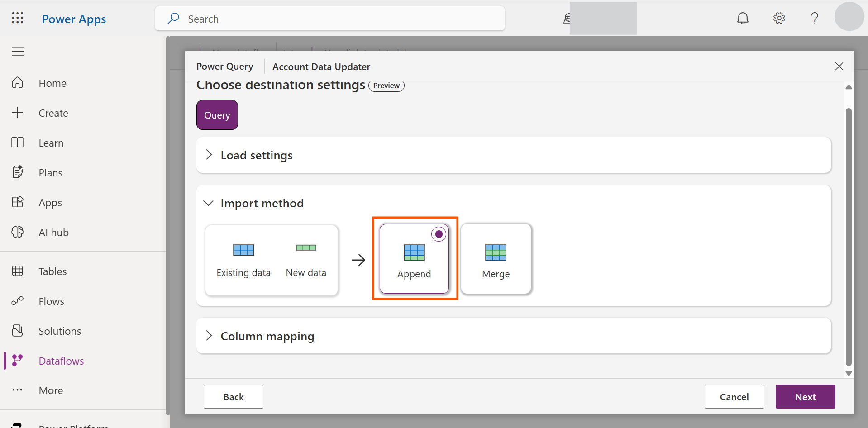
Task: Click the help question mark icon
Action: point(815,18)
